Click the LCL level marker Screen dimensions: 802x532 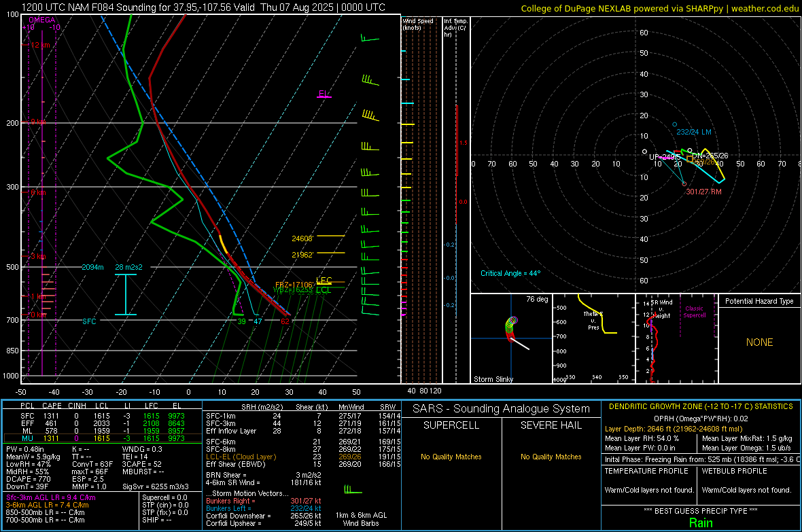click(x=324, y=290)
